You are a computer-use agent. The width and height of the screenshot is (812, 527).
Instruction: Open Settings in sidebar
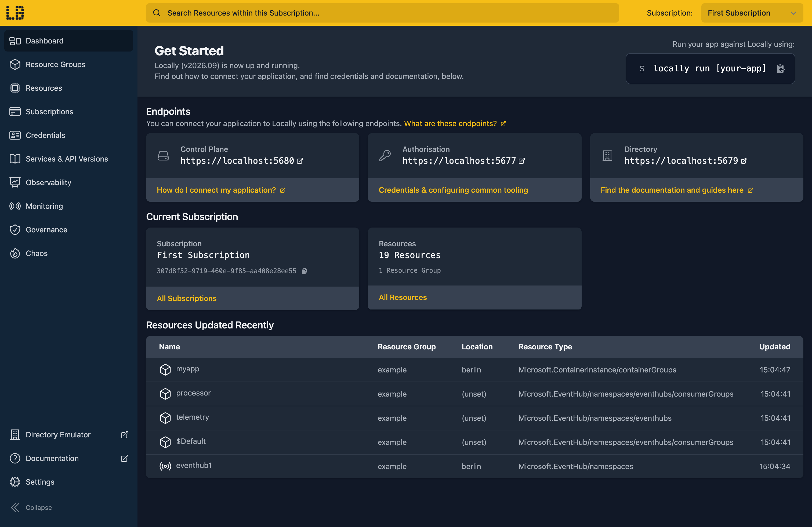click(x=68, y=482)
